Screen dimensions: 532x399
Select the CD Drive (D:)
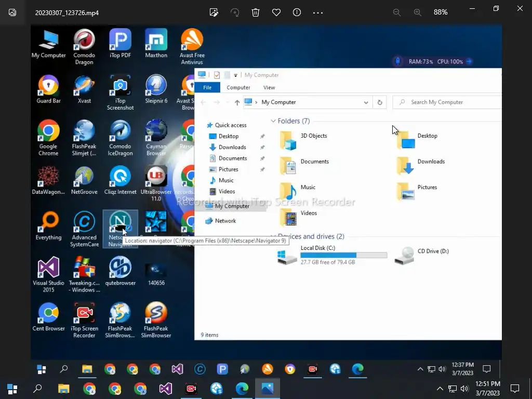click(422, 255)
